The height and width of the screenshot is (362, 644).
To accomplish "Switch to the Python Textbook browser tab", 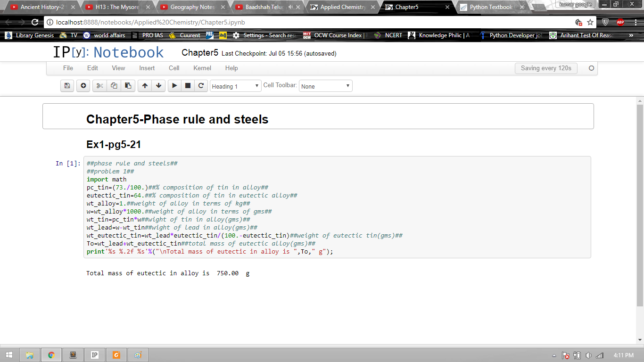I will pos(491,7).
